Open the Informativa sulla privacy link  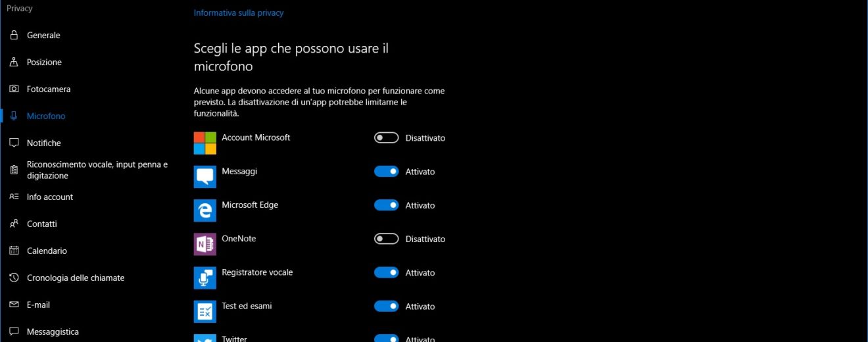click(x=239, y=12)
